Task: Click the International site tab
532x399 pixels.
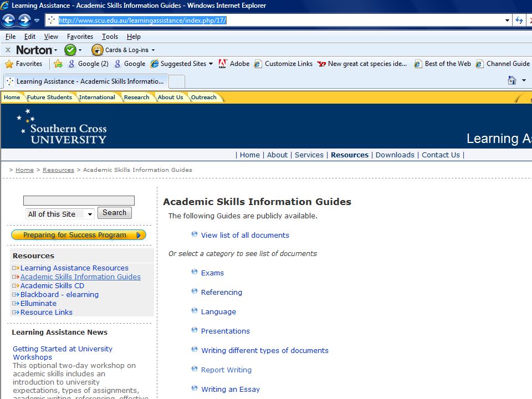Action: pos(97,98)
